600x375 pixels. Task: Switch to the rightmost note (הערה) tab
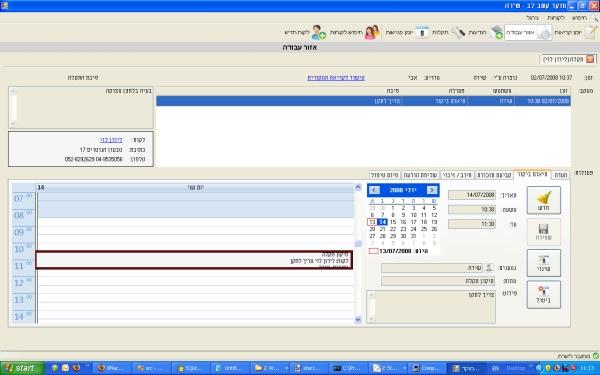coord(560,175)
